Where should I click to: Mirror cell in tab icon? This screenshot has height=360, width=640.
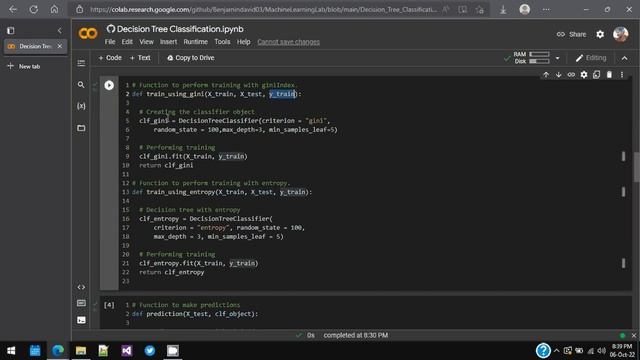pos(596,75)
